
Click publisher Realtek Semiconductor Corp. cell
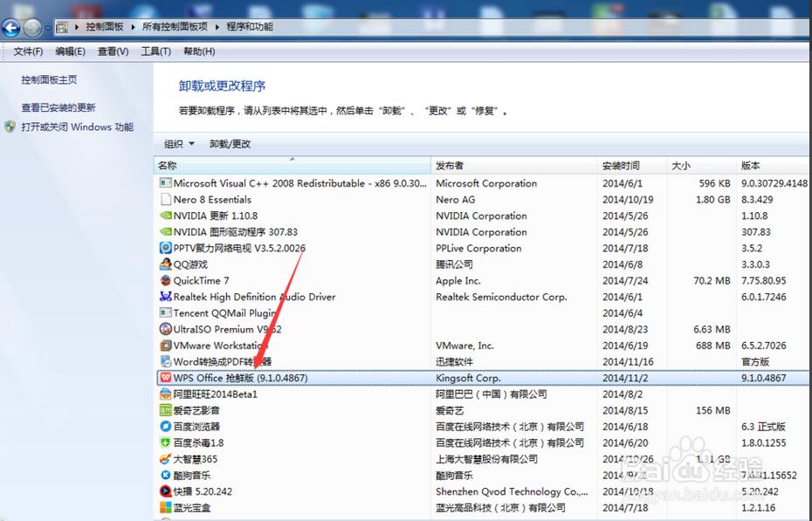[x=501, y=297]
